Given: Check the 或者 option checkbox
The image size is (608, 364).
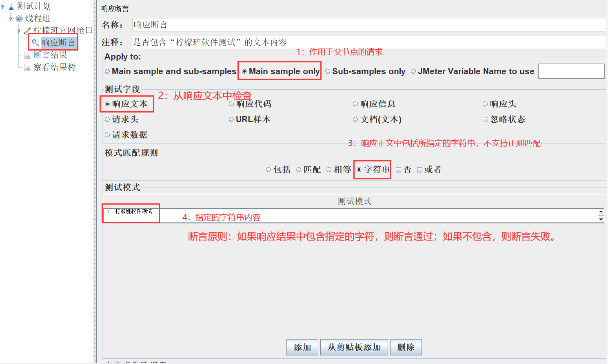Looking at the screenshot, I should (419, 170).
